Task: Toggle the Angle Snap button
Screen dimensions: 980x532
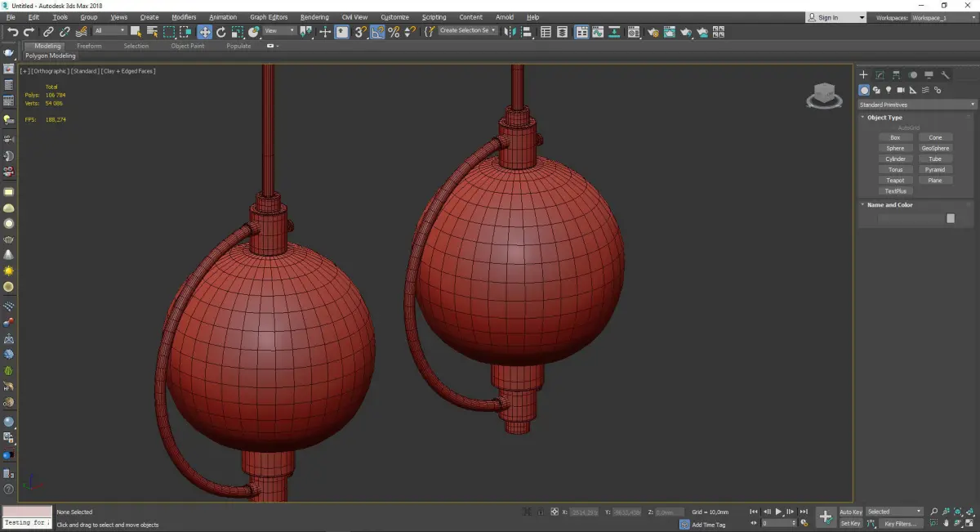Action: [x=377, y=32]
